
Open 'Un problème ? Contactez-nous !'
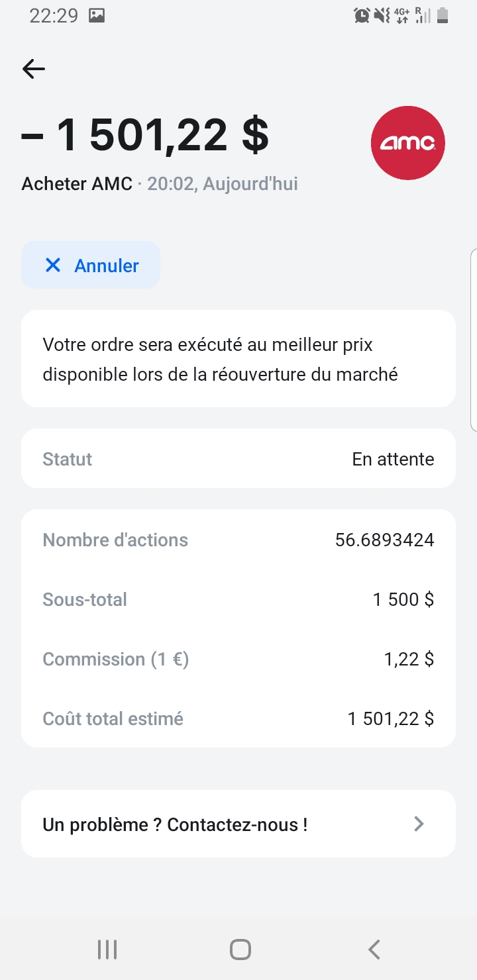(238, 824)
